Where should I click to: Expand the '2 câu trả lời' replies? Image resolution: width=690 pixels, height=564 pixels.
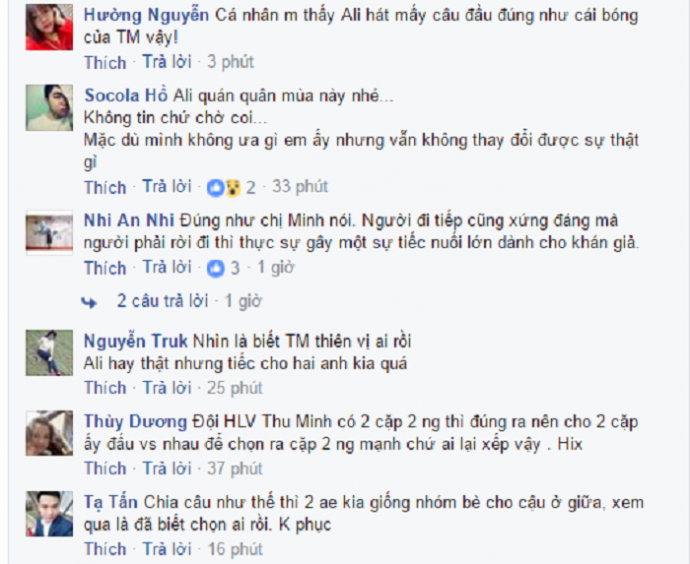tap(162, 301)
